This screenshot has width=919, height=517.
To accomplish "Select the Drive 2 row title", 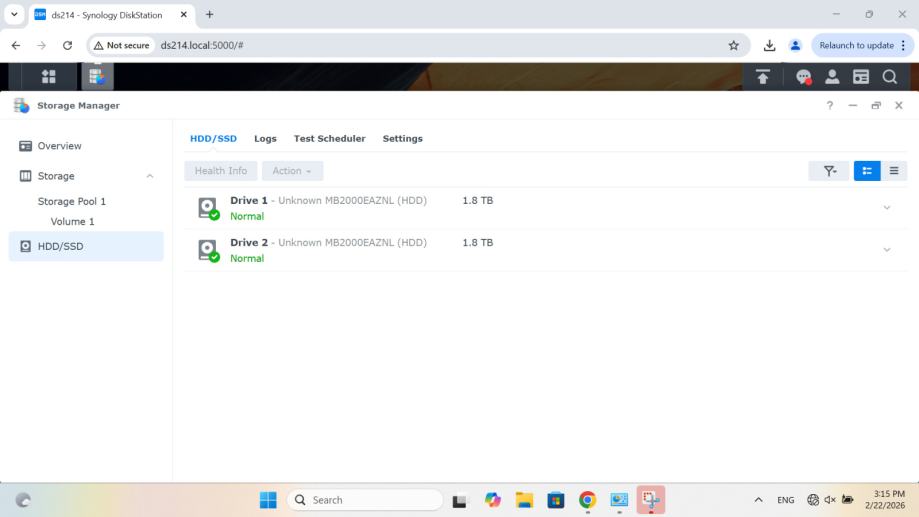I will tap(249, 243).
